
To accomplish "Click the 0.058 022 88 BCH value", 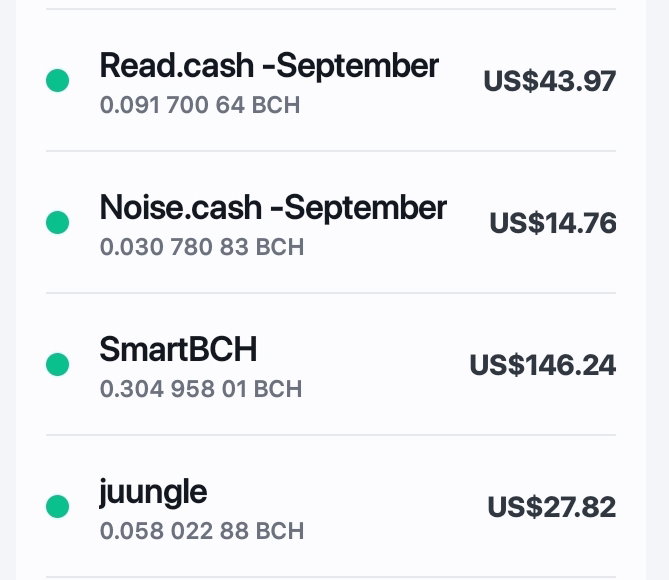I will pos(202,531).
